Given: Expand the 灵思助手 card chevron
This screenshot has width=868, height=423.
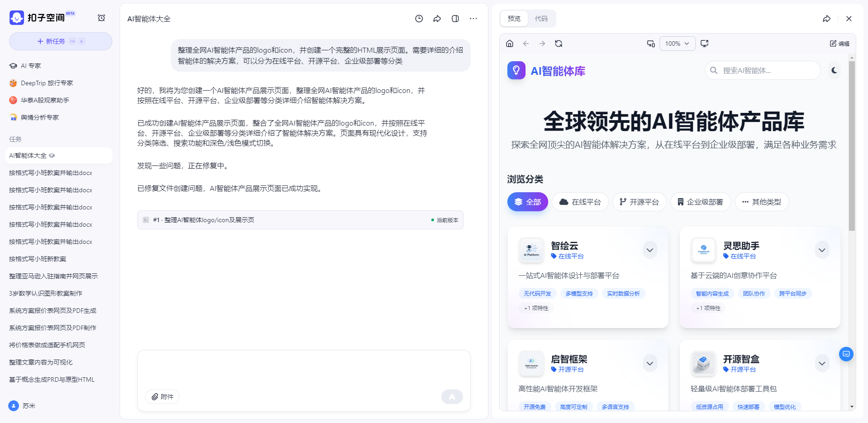Looking at the screenshot, I should (x=822, y=250).
